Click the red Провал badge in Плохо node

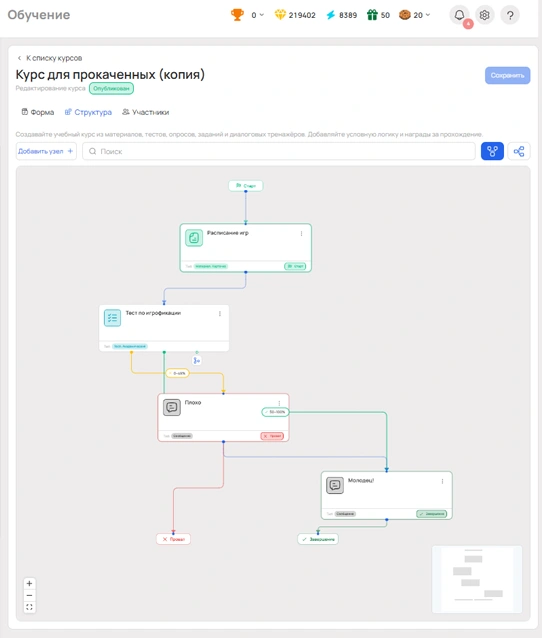click(272, 436)
